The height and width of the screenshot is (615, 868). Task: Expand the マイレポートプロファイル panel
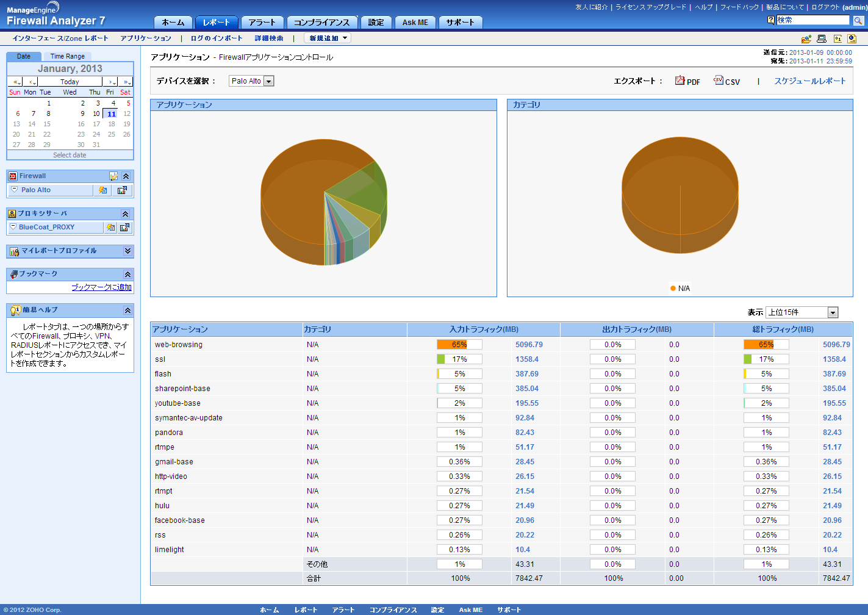[x=127, y=251]
